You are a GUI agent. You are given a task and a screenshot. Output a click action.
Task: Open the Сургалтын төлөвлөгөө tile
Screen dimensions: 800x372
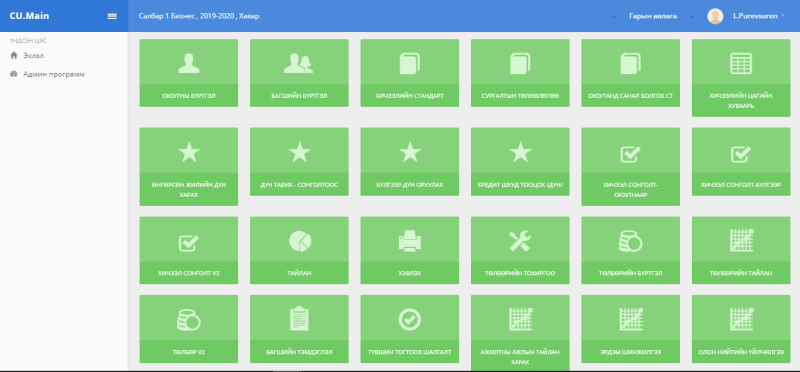[520, 73]
